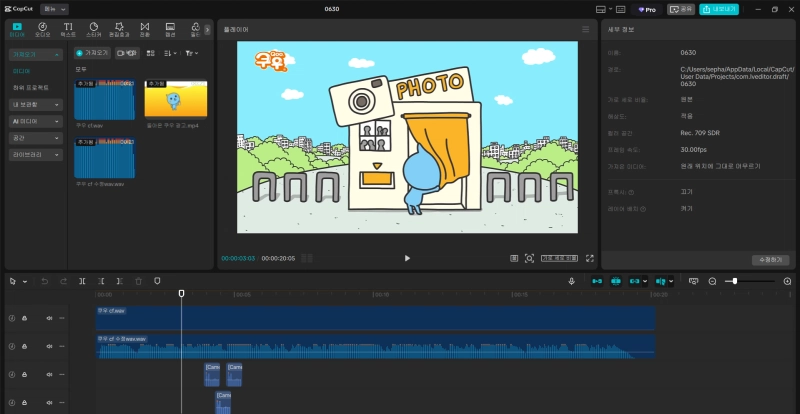Click the zoom-out magnifier on the timeline
Screen dimensions: 800x414
pyautogui.click(x=712, y=282)
